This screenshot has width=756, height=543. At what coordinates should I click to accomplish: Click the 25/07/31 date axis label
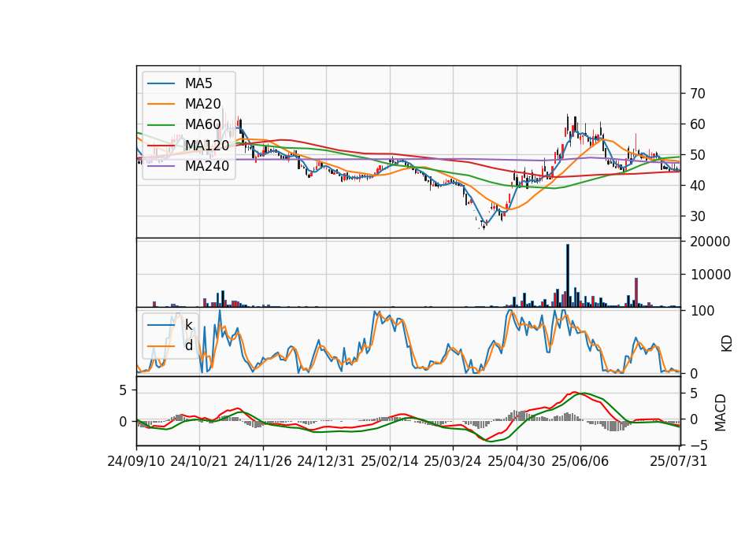click(x=678, y=461)
